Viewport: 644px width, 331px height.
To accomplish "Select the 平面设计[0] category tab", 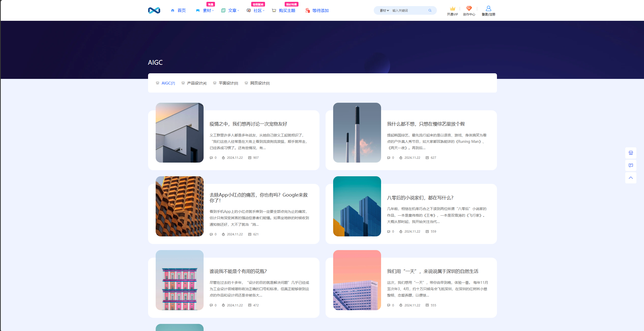I will [x=226, y=83].
